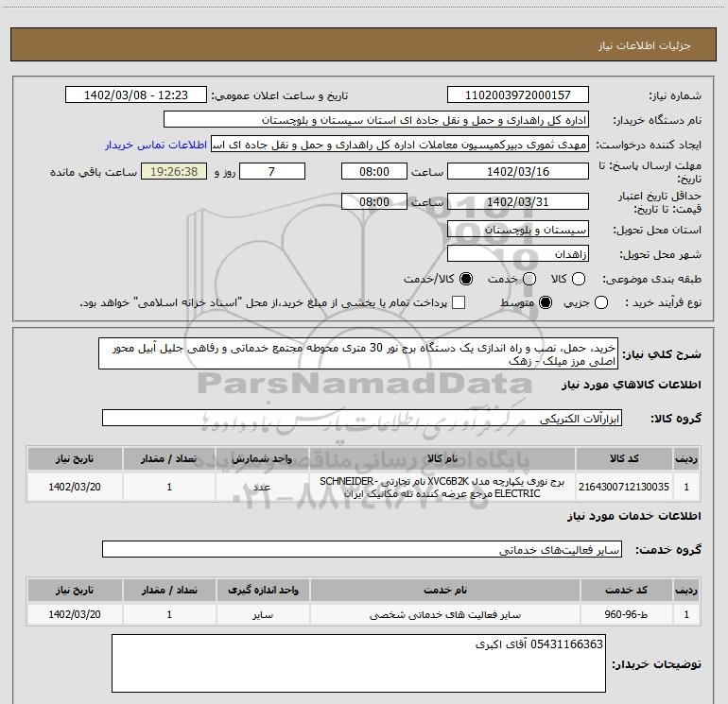Click the سایر unit cell in services table
The width and height of the screenshot is (728, 704).
coord(263,614)
